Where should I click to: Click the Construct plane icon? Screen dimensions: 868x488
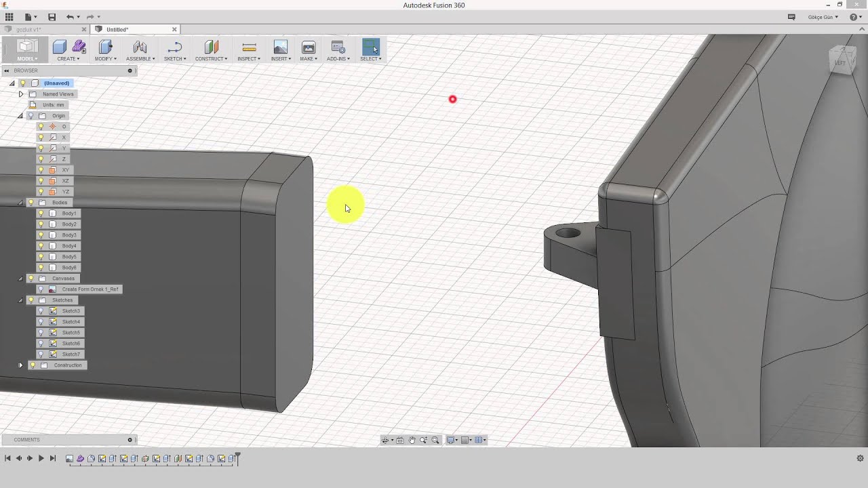point(211,47)
